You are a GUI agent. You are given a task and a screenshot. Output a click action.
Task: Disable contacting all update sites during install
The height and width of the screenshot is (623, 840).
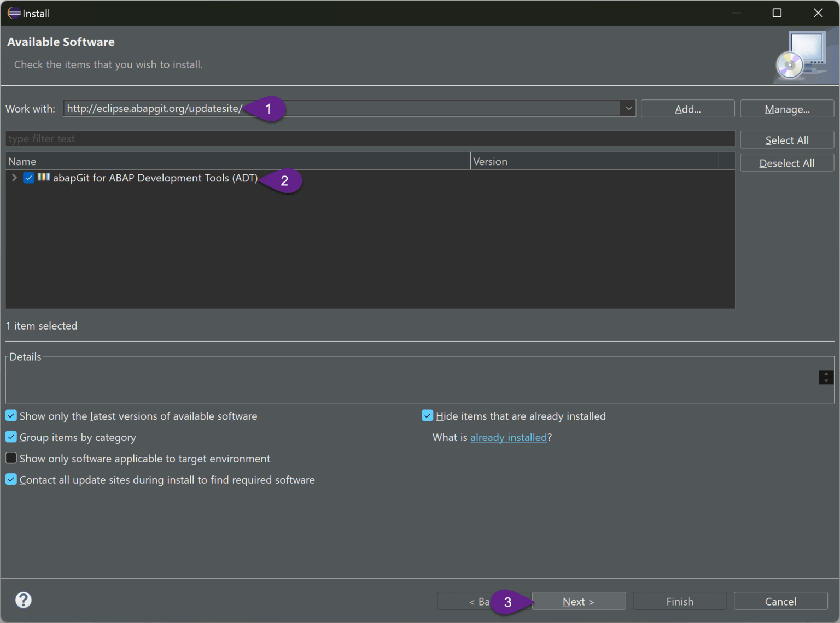click(11, 479)
